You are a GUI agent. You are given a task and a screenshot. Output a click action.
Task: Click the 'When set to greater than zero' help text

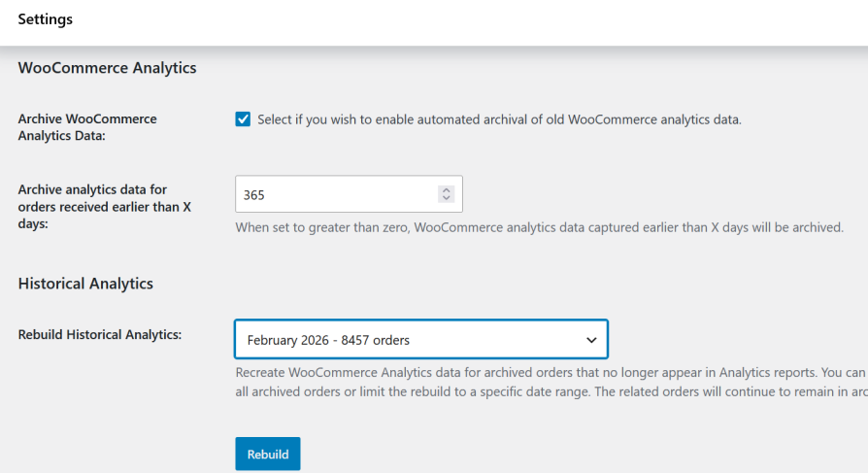pyautogui.click(x=539, y=227)
